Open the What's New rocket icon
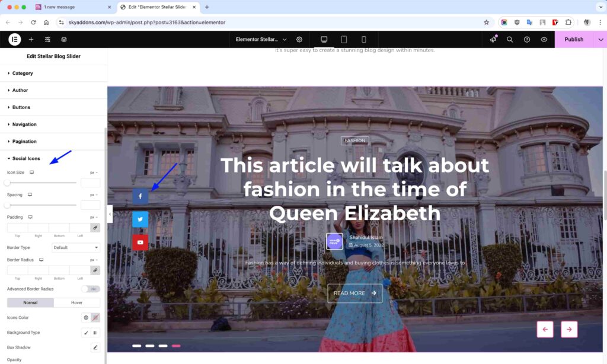Screen dimensions: 607x364 pos(493,39)
